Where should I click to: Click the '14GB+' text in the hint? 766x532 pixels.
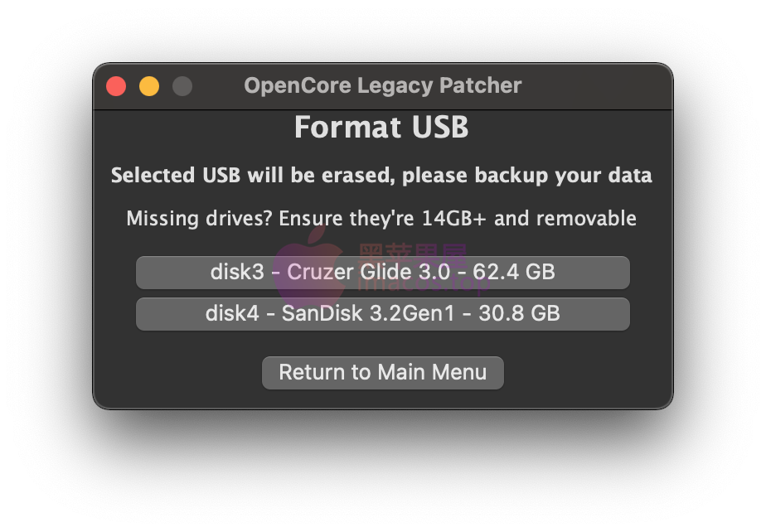tap(453, 219)
